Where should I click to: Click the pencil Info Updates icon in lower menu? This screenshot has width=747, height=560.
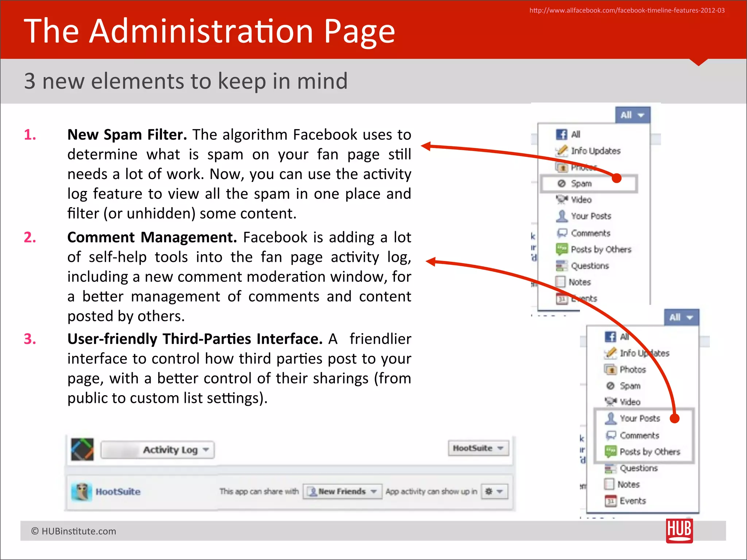[611, 353]
